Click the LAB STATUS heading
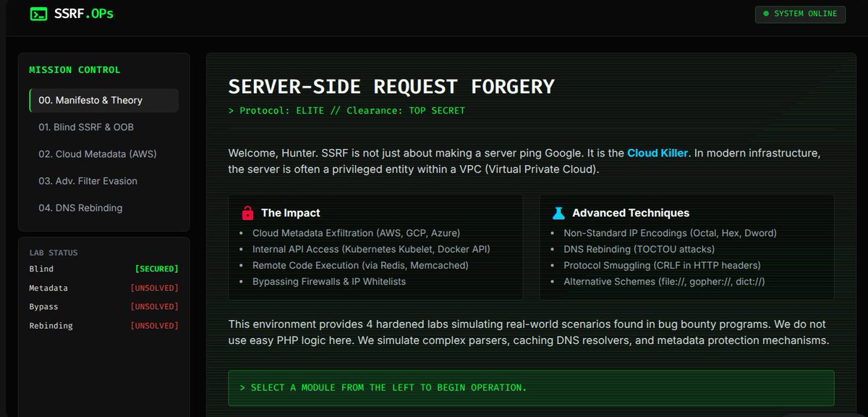 [54, 253]
